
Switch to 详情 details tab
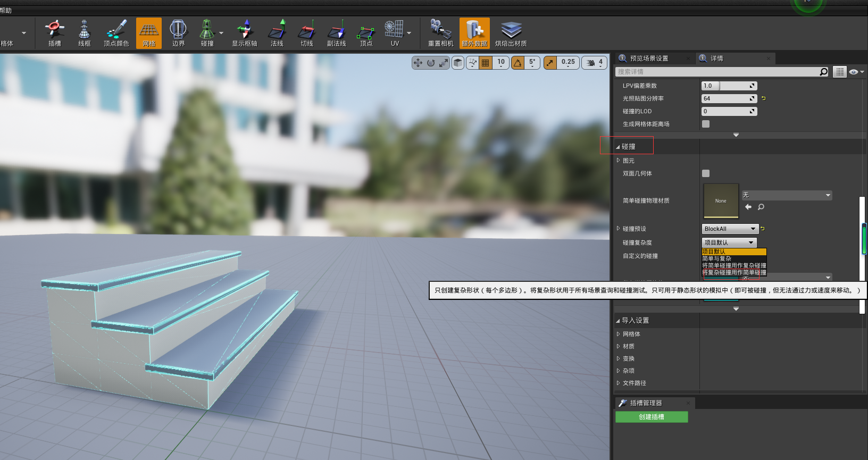[716, 58]
